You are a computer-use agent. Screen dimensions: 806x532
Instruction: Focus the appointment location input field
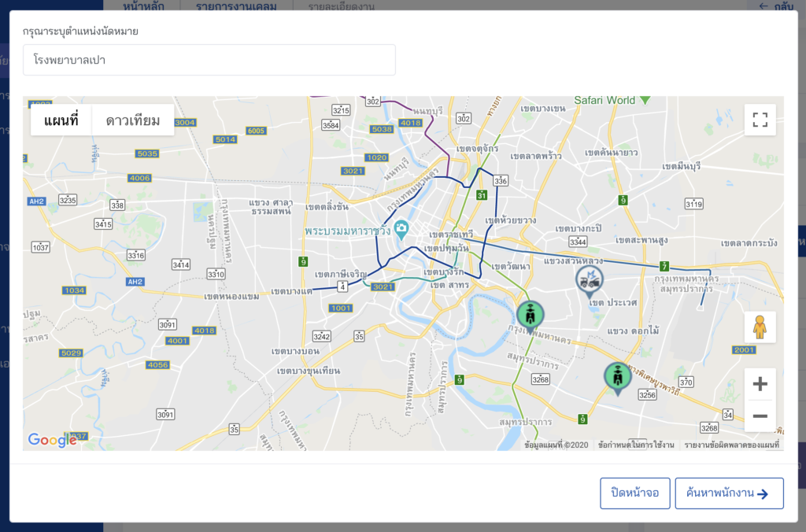209,60
